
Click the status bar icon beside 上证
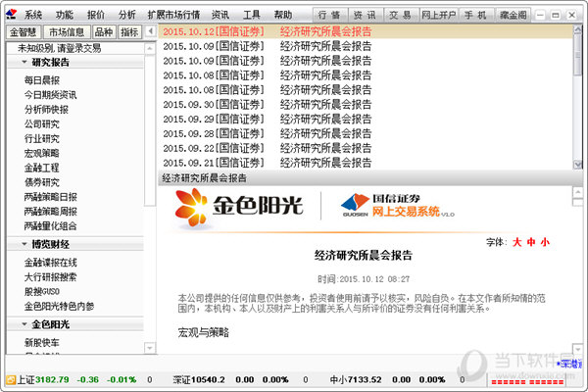11,379
